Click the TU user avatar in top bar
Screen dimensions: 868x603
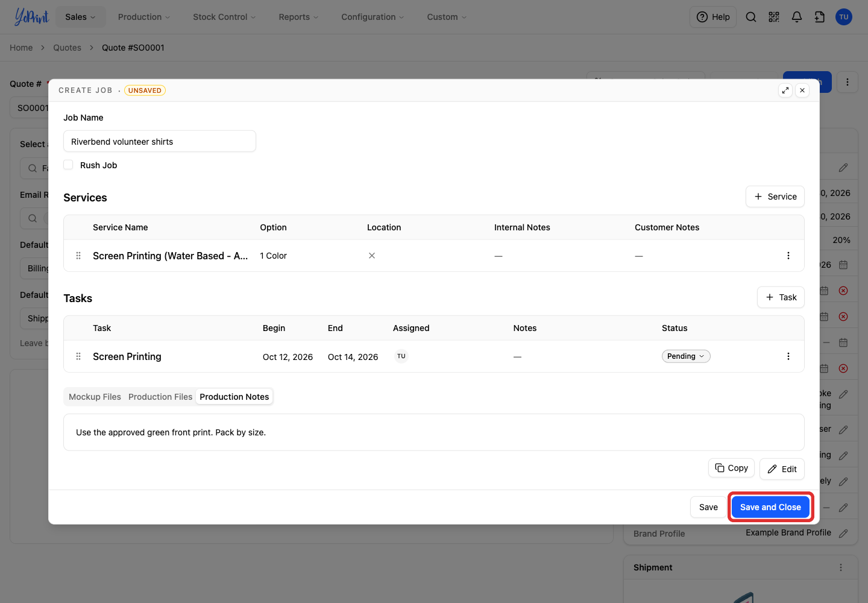pyautogui.click(x=844, y=17)
